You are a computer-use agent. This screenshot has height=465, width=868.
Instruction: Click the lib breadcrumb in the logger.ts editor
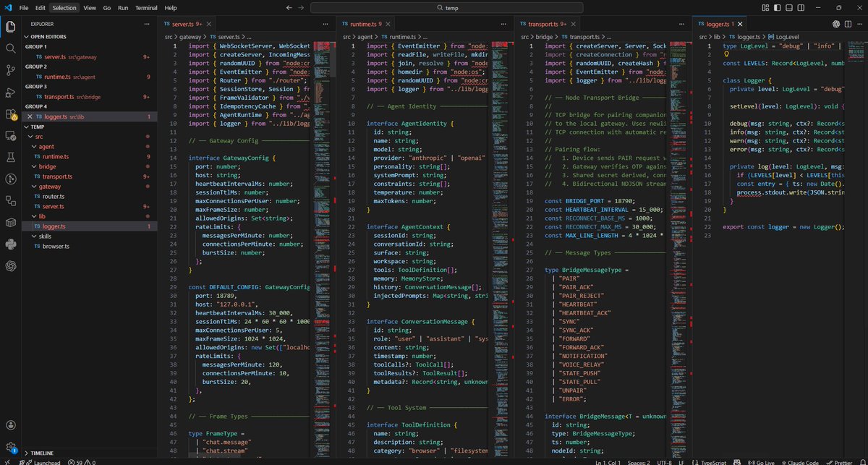click(717, 36)
